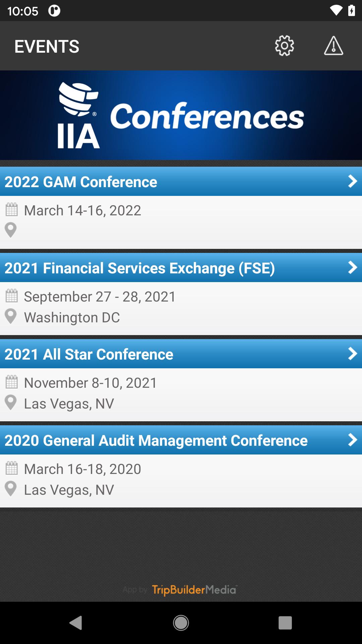
Task: Expand 2021 All Star Conference chevron
Action: pos(353,354)
